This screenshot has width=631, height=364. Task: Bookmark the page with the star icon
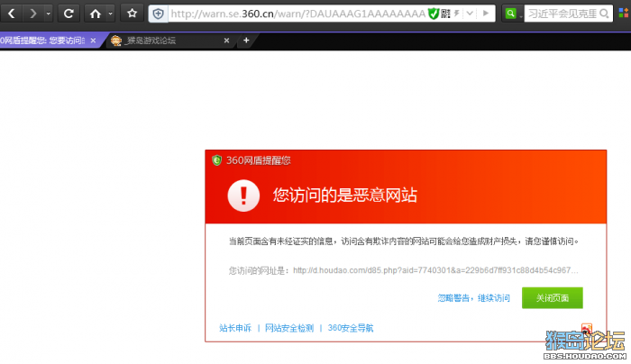point(132,14)
